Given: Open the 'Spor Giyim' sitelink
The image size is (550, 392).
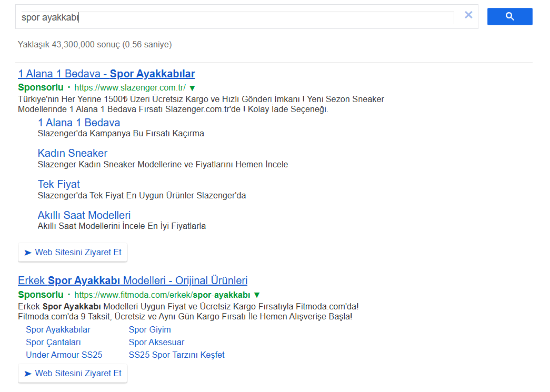Looking at the screenshot, I should tap(150, 329).
